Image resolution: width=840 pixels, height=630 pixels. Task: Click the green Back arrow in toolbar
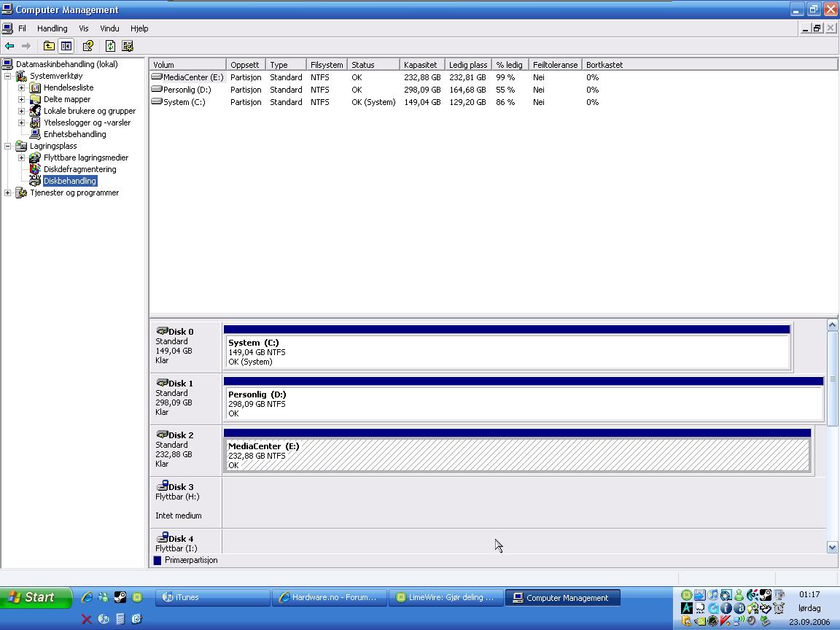click(x=9, y=46)
